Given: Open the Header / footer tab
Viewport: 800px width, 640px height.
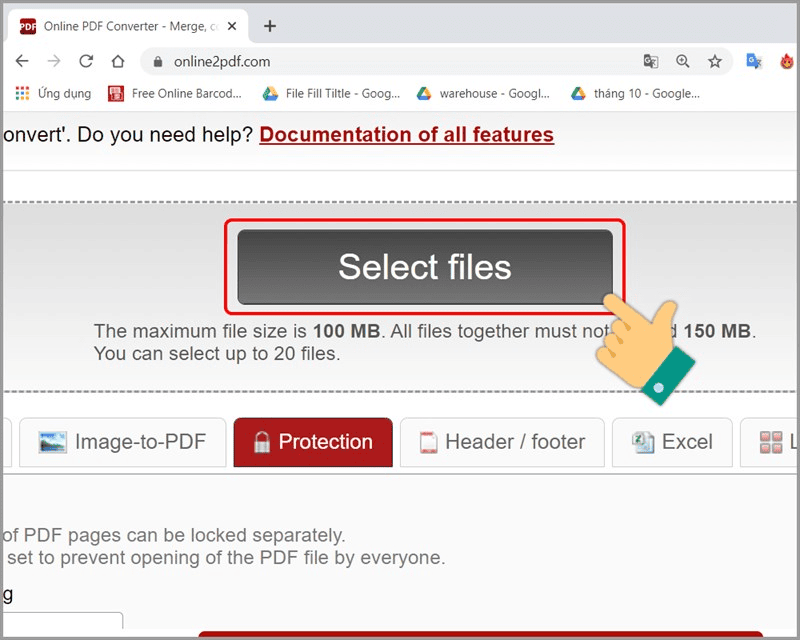Looking at the screenshot, I should click(x=502, y=442).
